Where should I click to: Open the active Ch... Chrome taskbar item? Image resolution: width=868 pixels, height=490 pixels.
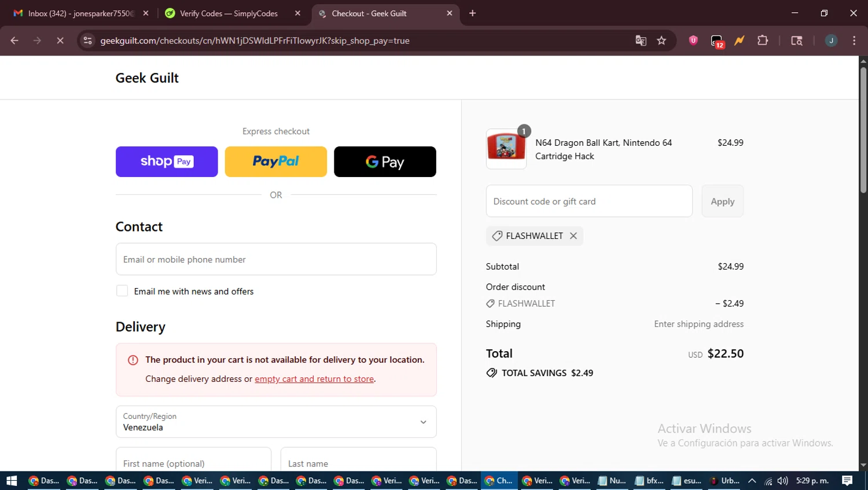tap(499, 481)
